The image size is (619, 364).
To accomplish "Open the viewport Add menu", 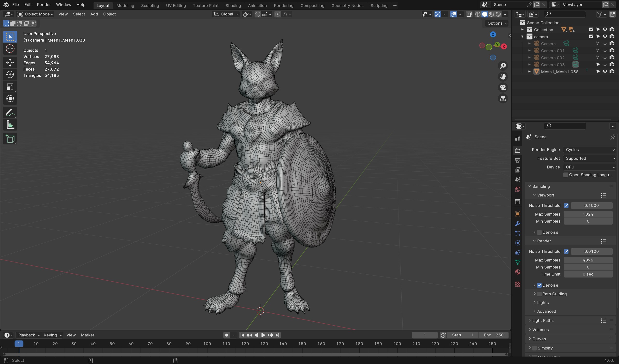I will 94,14.
